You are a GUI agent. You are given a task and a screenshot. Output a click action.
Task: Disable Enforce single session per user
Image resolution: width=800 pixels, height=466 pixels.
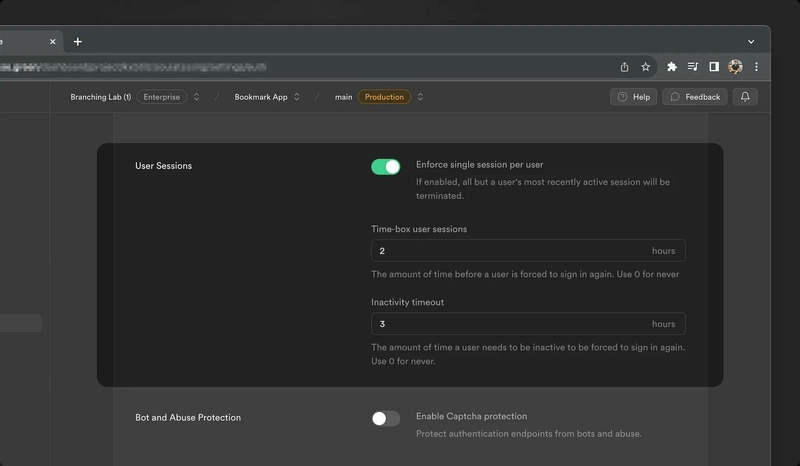386,167
